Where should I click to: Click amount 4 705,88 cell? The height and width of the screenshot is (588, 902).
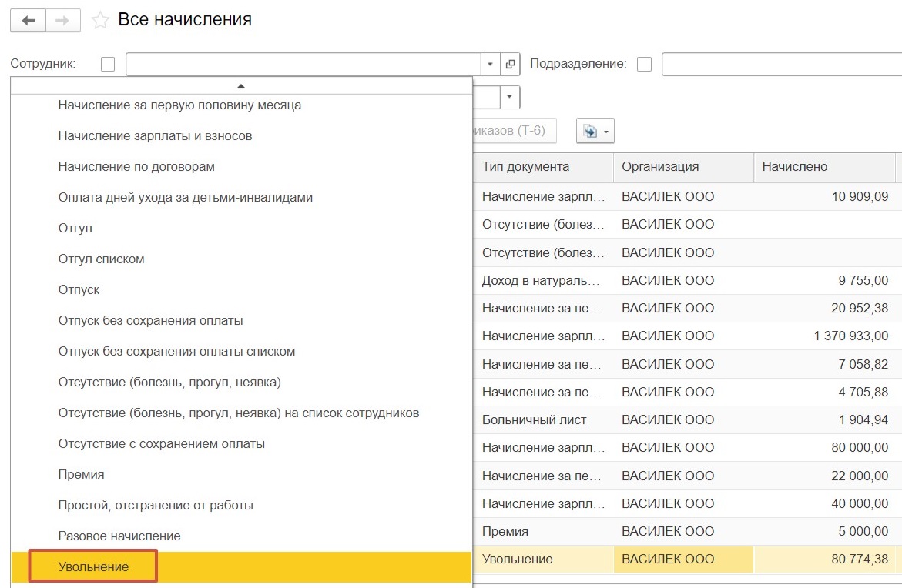(x=824, y=392)
